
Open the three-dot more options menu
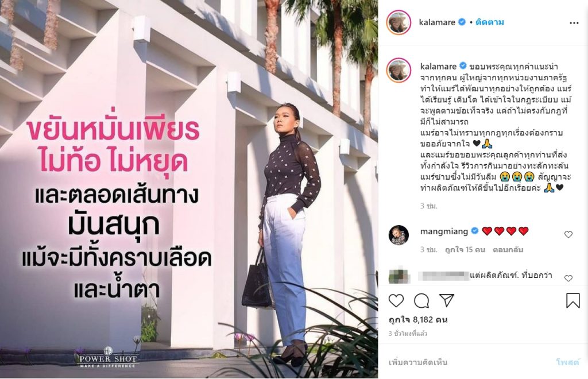coord(574,23)
